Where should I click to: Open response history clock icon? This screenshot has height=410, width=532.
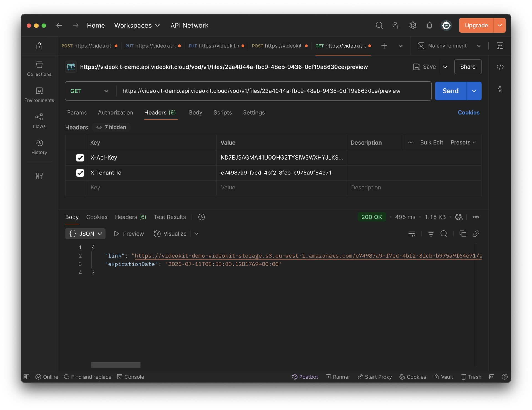pyautogui.click(x=201, y=217)
